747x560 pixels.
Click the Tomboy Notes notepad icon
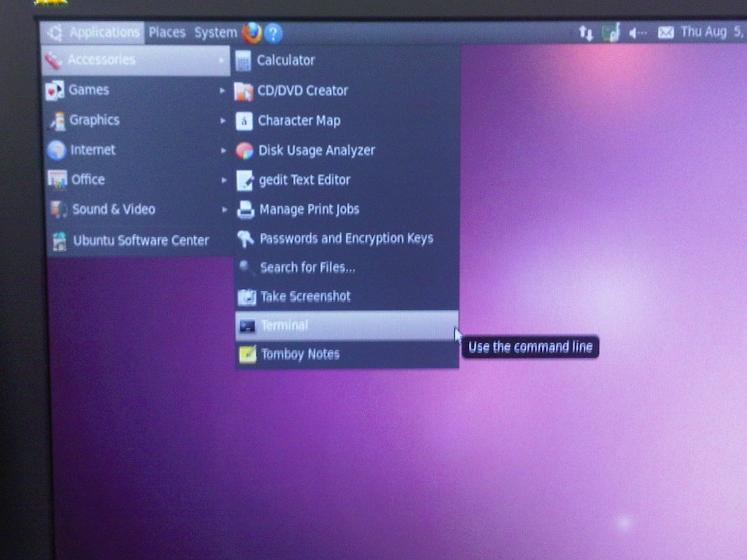click(248, 354)
